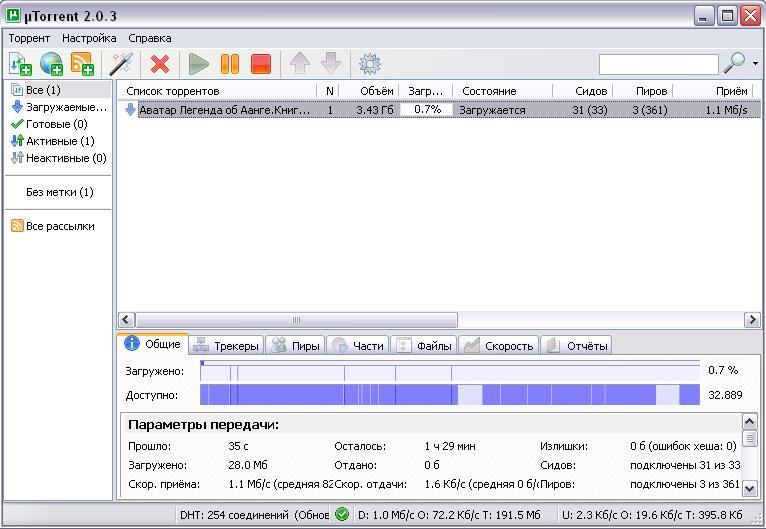Open Preferences gear icon
The image size is (766, 529).
[369, 64]
